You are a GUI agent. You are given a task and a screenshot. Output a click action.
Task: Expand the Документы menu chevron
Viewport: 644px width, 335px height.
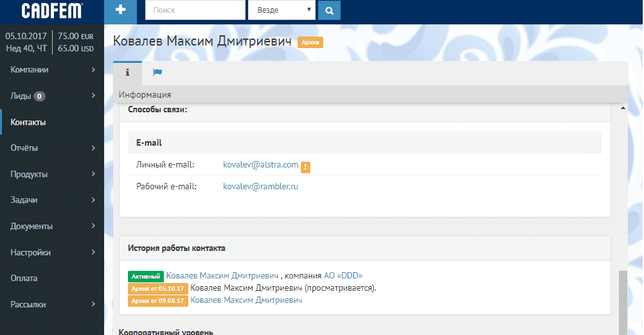93,226
